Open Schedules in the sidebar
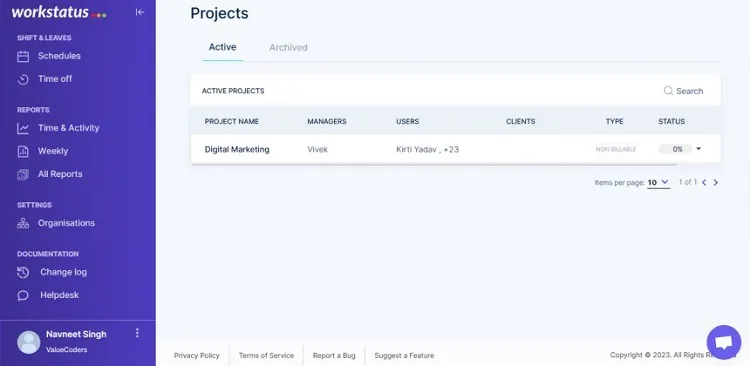750x366 pixels. (x=59, y=56)
